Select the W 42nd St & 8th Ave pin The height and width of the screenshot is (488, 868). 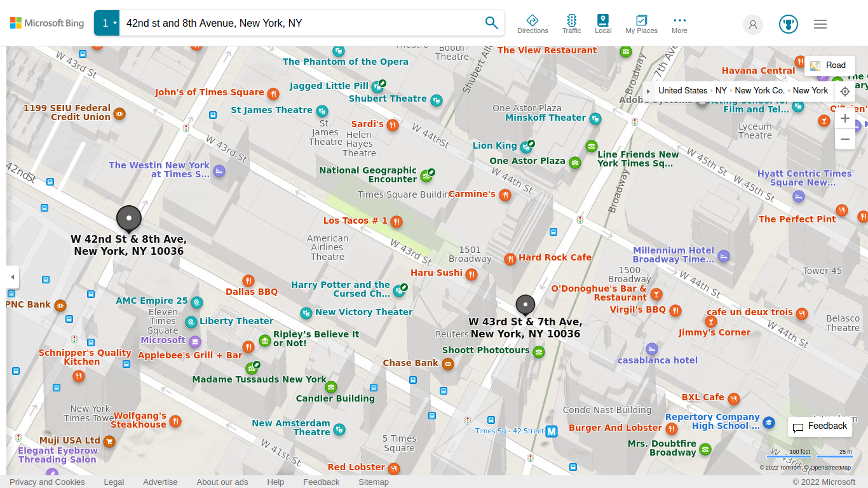[x=129, y=219]
